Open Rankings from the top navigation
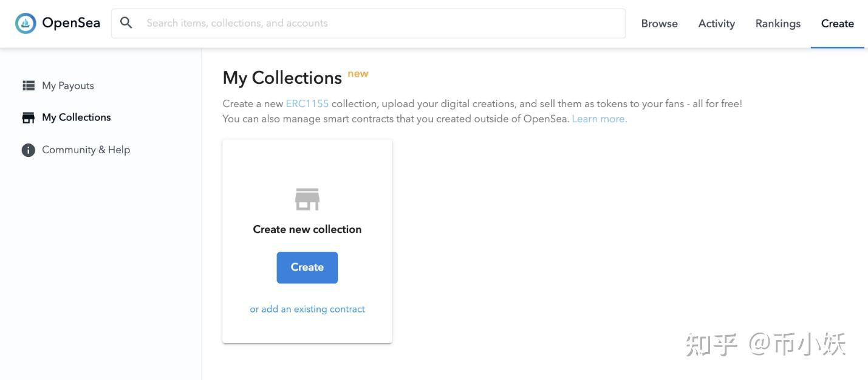 pyautogui.click(x=777, y=24)
